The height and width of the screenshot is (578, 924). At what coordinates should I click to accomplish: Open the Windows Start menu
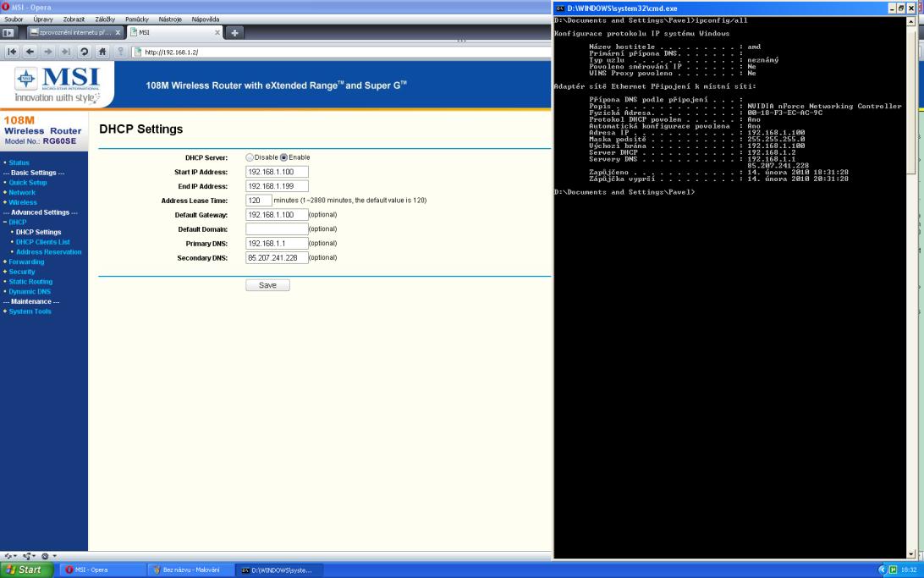[27, 570]
